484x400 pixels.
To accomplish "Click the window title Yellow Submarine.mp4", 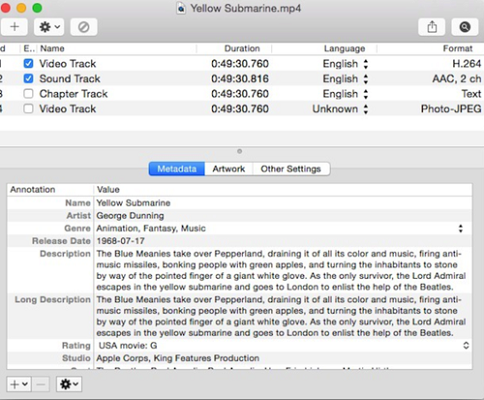I will click(246, 8).
